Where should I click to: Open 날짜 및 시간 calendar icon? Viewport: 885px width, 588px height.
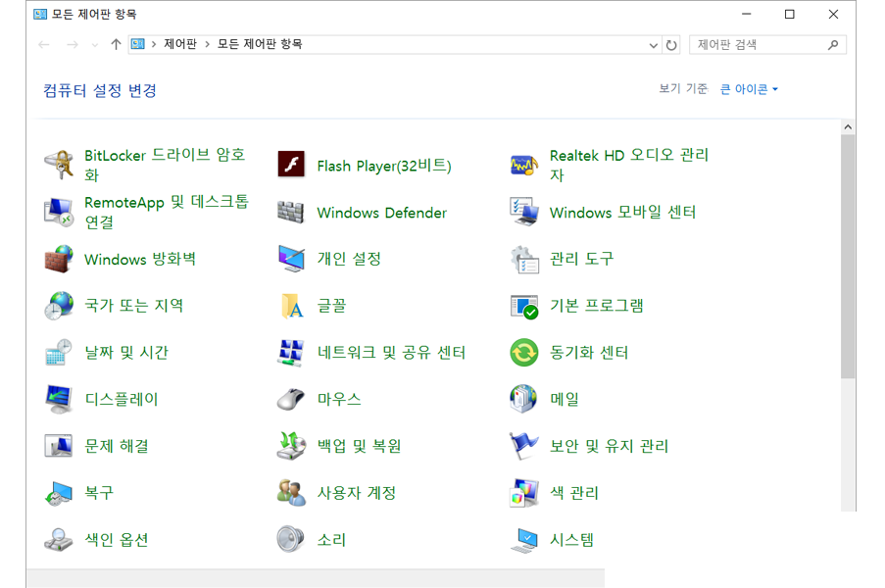pyautogui.click(x=59, y=353)
